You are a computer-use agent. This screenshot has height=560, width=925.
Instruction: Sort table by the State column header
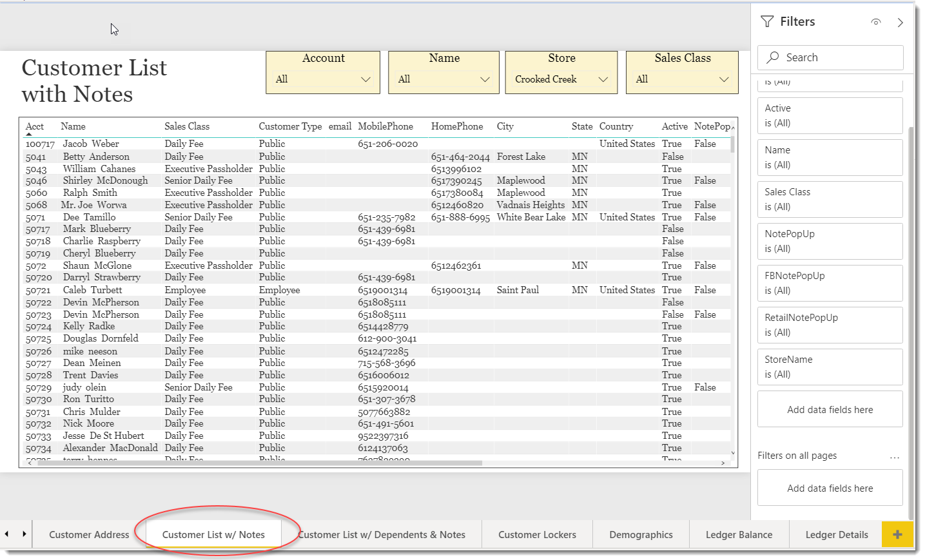click(582, 126)
